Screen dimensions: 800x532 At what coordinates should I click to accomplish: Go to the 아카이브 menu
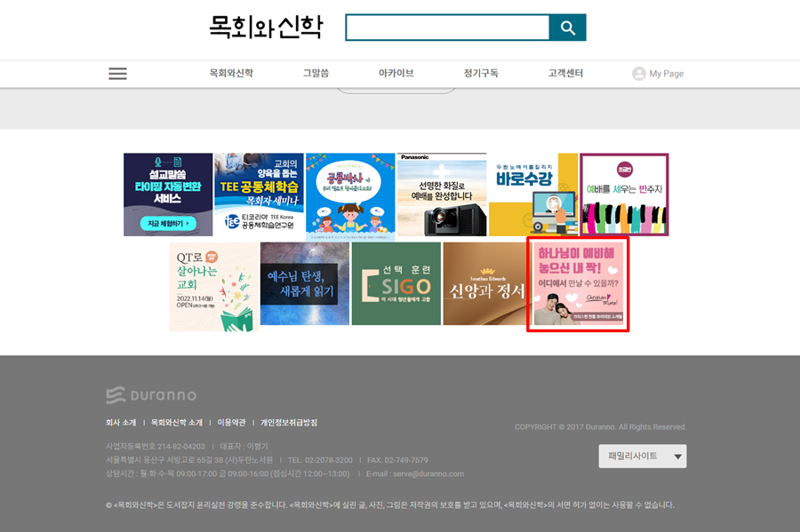396,74
